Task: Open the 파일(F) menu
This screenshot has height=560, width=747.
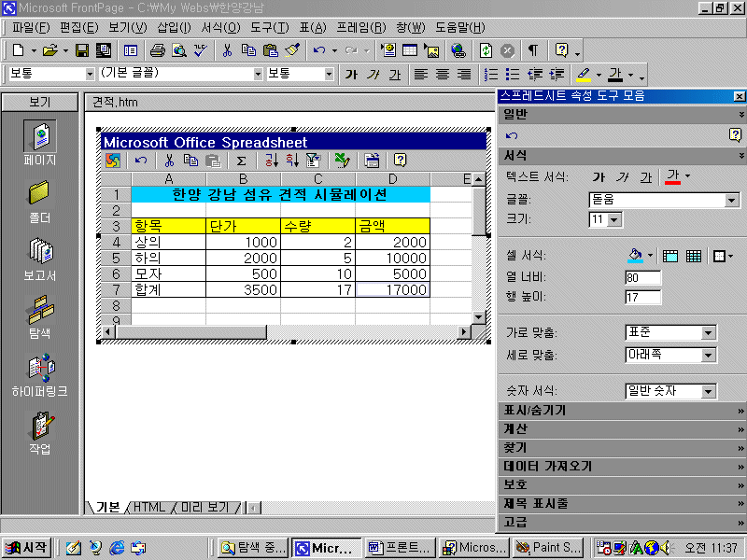Action: pos(31,28)
